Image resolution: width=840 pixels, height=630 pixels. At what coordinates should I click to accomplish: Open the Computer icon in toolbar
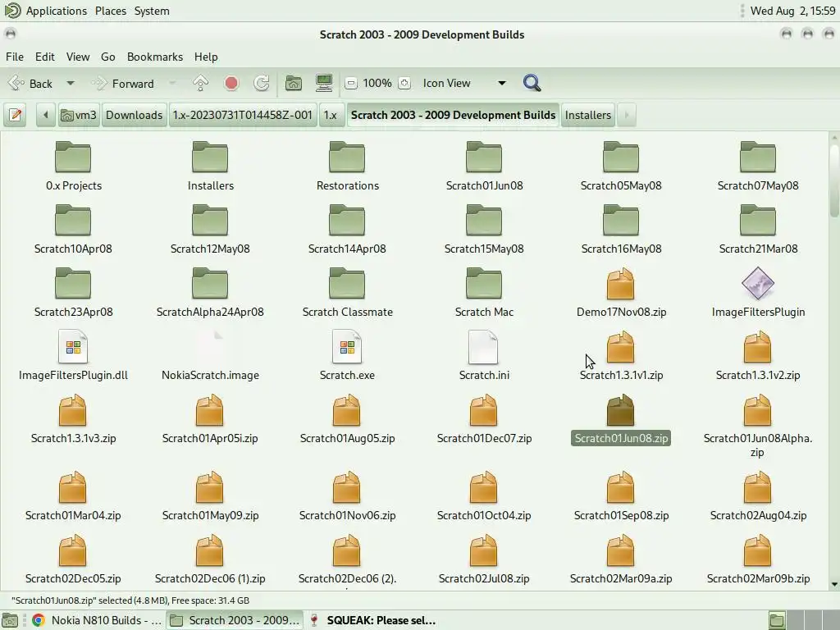point(324,83)
